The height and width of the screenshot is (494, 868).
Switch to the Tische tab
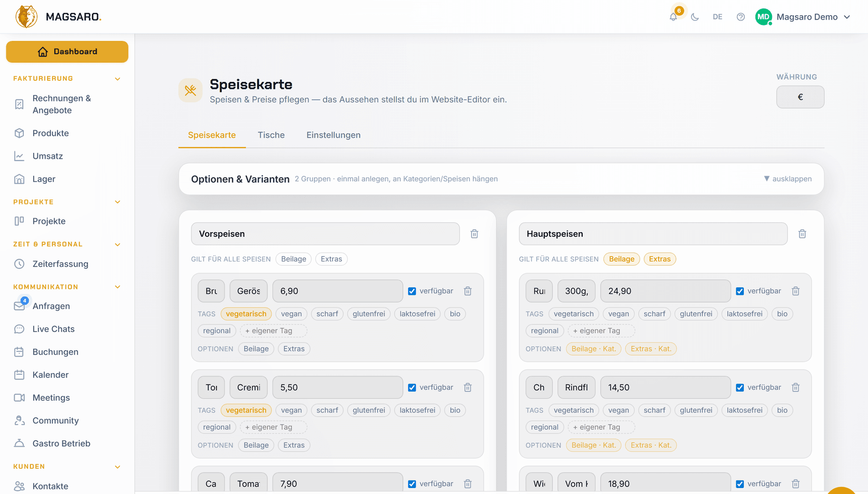point(271,135)
